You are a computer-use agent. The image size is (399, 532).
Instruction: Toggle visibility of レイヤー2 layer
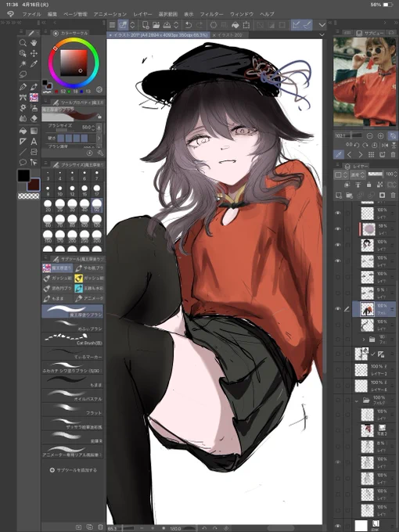pyautogui.click(x=338, y=369)
